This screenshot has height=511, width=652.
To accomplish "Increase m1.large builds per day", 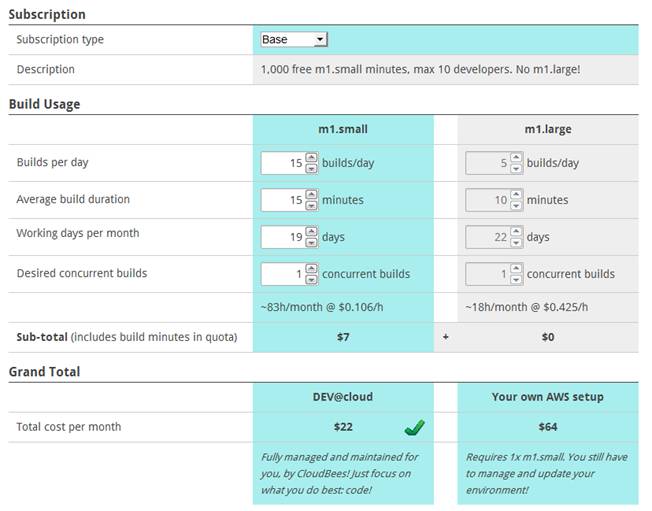I will [x=516, y=157].
